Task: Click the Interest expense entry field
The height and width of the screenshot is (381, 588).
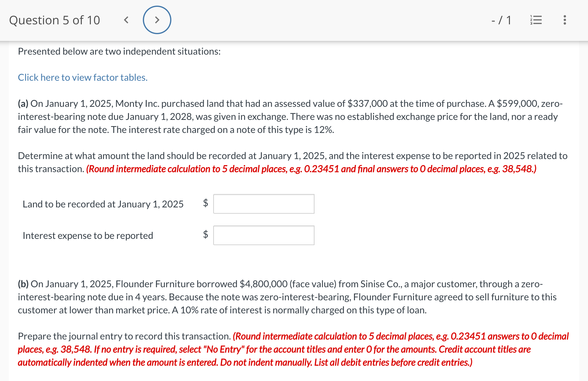Action: pyautogui.click(x=263, y=235)
